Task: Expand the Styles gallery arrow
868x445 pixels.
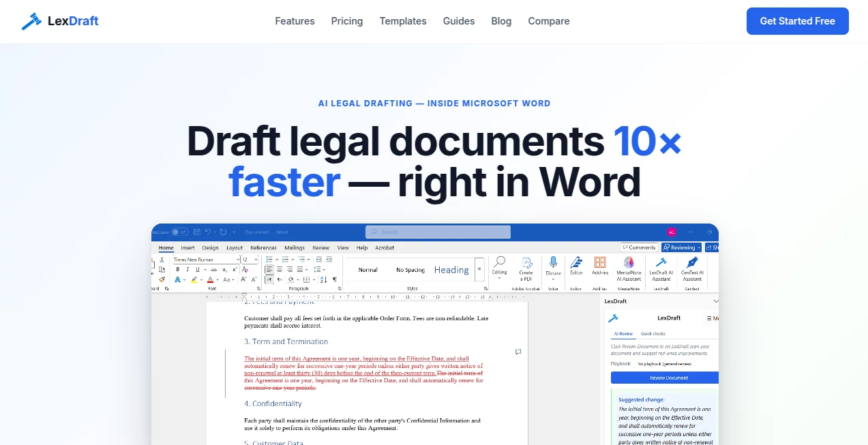Action: tap(479, 269)
